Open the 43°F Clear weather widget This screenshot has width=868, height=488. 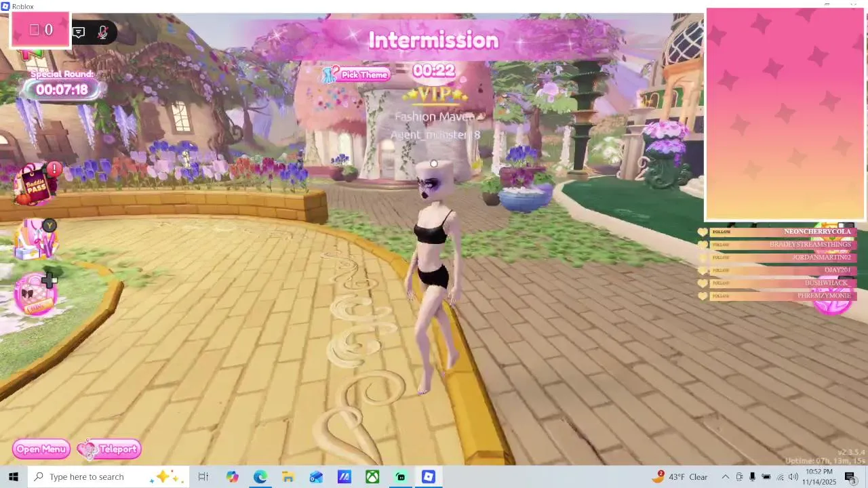click(x=679, y=477)
